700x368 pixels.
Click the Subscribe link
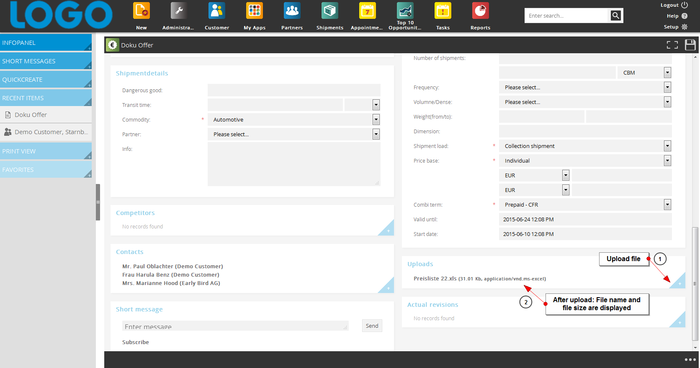click(x=136, y=342)
